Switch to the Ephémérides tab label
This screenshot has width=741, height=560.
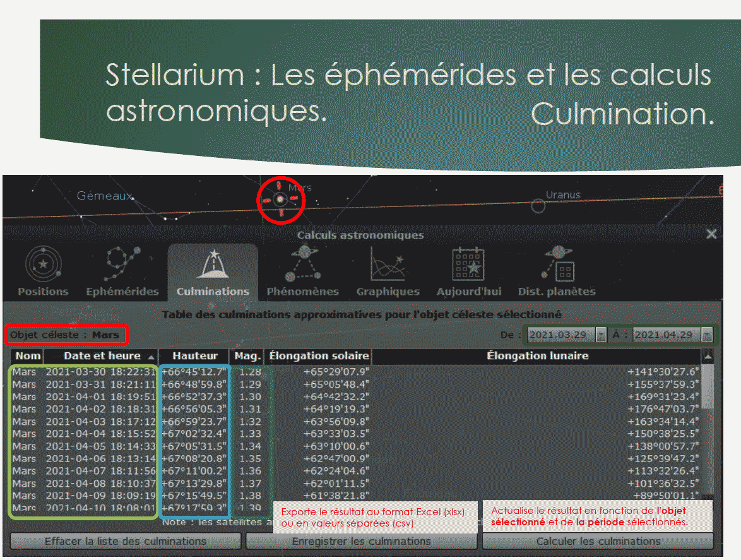122,292
